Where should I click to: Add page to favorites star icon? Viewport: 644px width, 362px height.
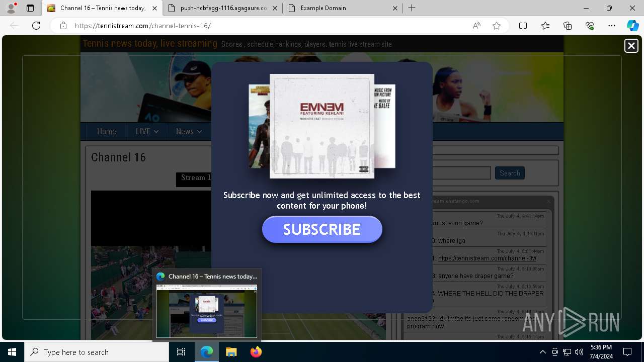pos(497,26)
